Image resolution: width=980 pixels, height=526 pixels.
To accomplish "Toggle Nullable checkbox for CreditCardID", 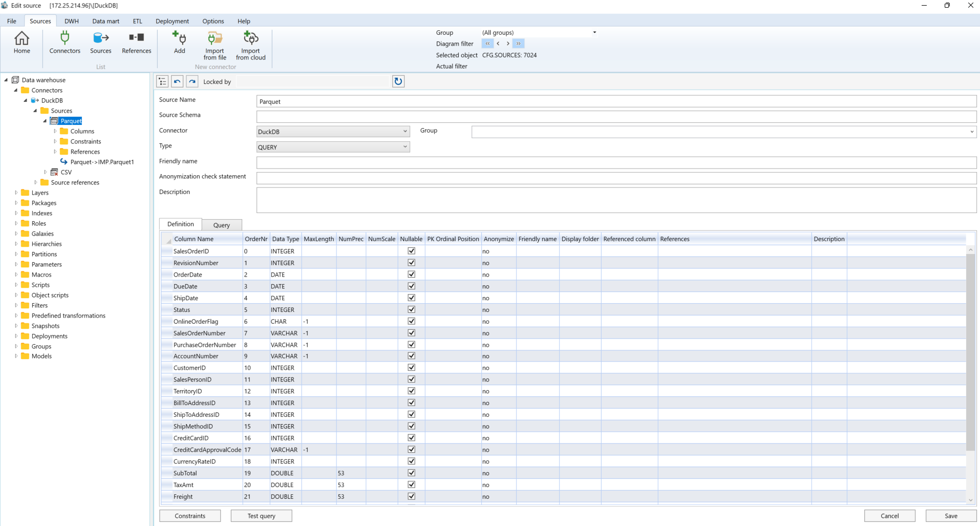I will (x=411, y=438).
